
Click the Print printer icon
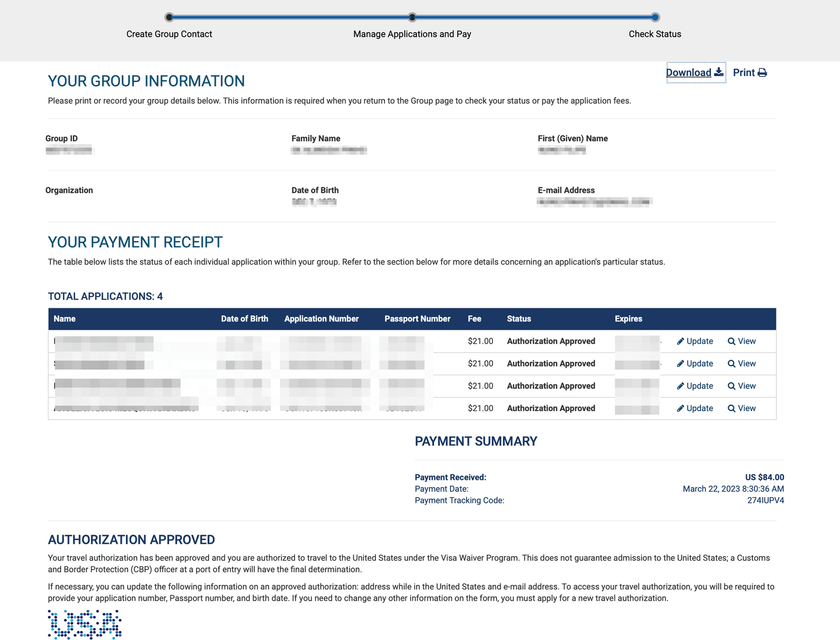tap(762, 72)
